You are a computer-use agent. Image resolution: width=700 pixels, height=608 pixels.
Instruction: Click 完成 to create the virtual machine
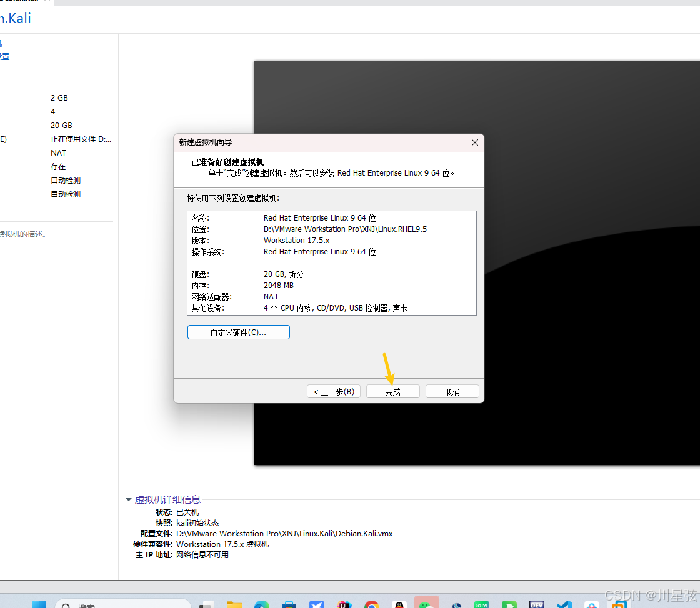point(393,392)
